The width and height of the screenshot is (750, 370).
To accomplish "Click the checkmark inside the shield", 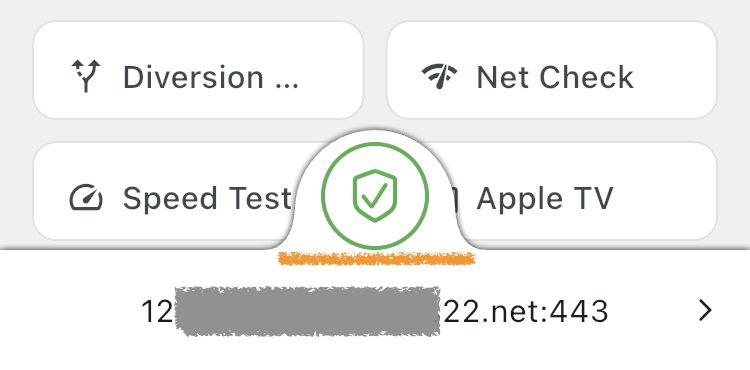I will tap(375, 197).
